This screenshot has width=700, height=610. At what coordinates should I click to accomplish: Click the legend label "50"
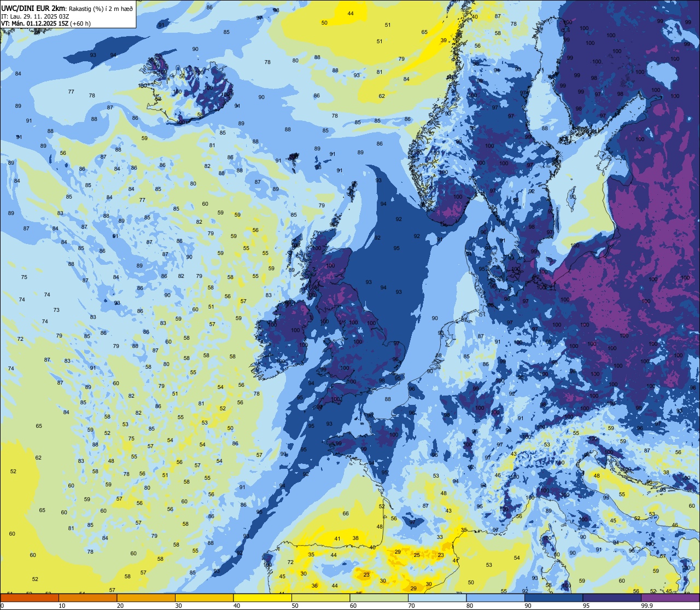point(295,606)
